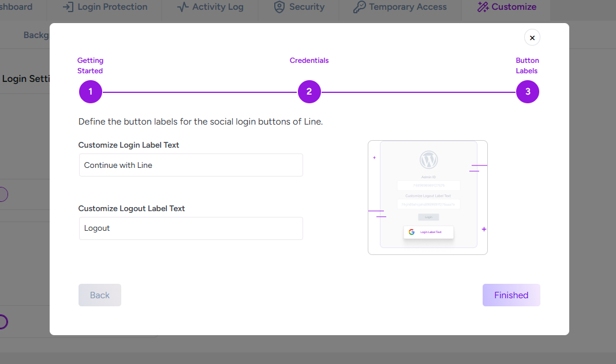Screen dimensions: 616x364
Task: Click the Logout label text input
Action: click(191, 228)
